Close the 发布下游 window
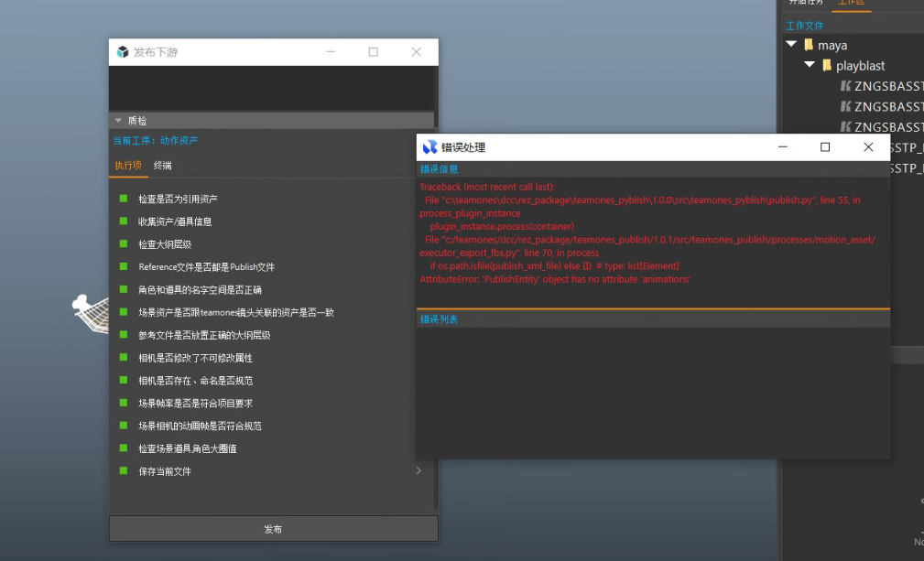 point(417,52)
